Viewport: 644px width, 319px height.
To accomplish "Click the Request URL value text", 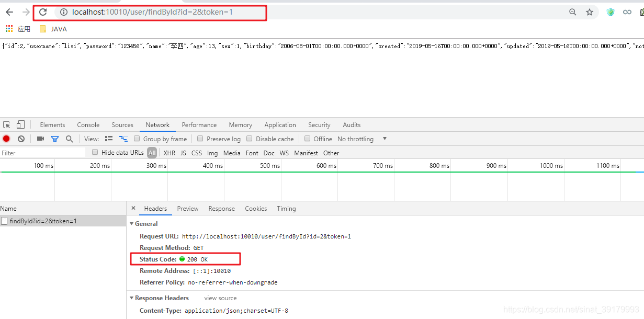I will 266,236.
